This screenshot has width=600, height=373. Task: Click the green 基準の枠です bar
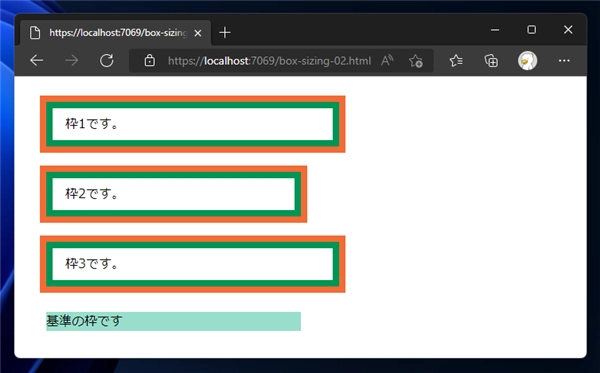point(173,321)
